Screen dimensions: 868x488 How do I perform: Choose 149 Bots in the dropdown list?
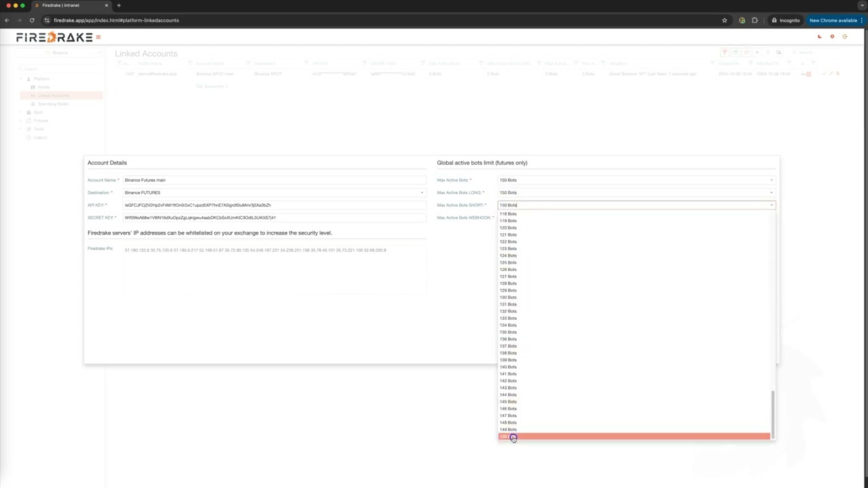tap(634, 429)
